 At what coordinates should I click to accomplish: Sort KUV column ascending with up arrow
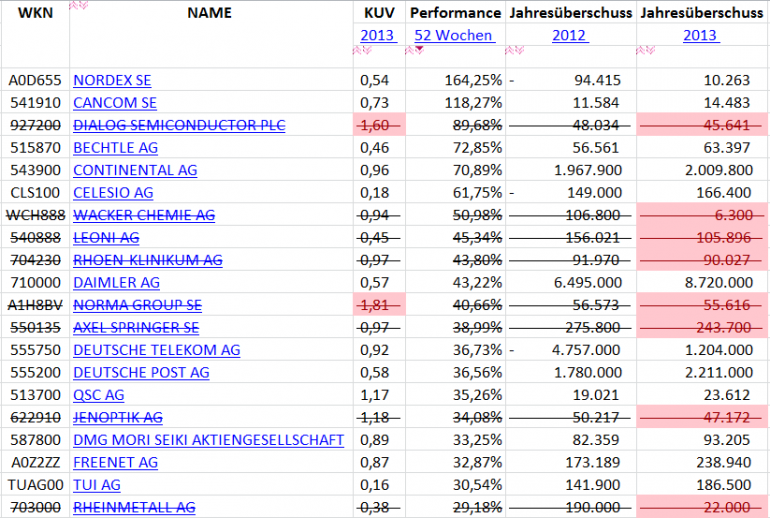(x=357, y=50)
